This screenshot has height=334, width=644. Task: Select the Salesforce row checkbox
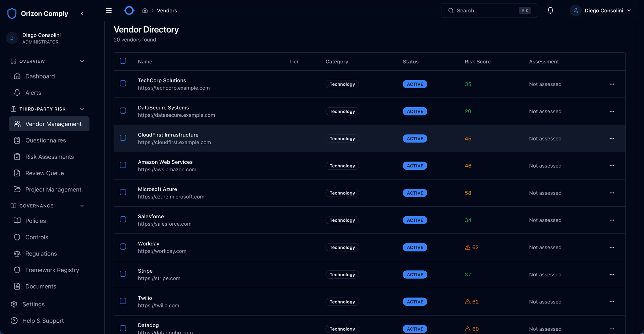(x=123, y=219)
